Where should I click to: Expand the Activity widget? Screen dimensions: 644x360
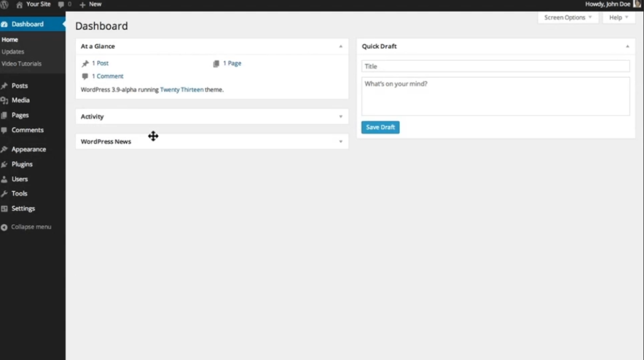[341, 117]
